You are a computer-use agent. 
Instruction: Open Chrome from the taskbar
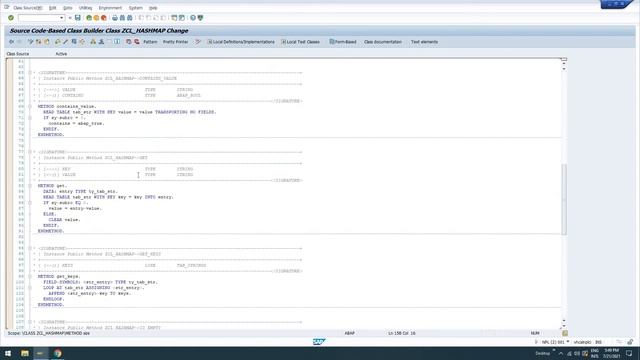point(58,353)
